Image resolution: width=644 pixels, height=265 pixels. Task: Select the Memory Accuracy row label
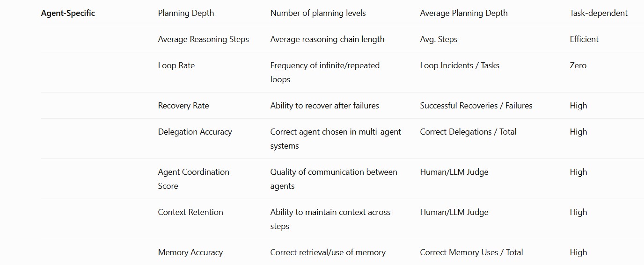(x=190, y=252)
